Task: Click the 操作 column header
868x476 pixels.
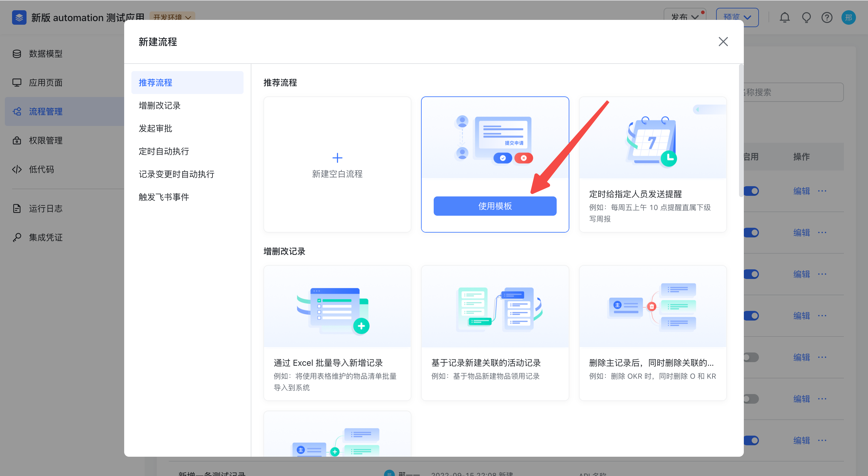Action: [802, 156]
